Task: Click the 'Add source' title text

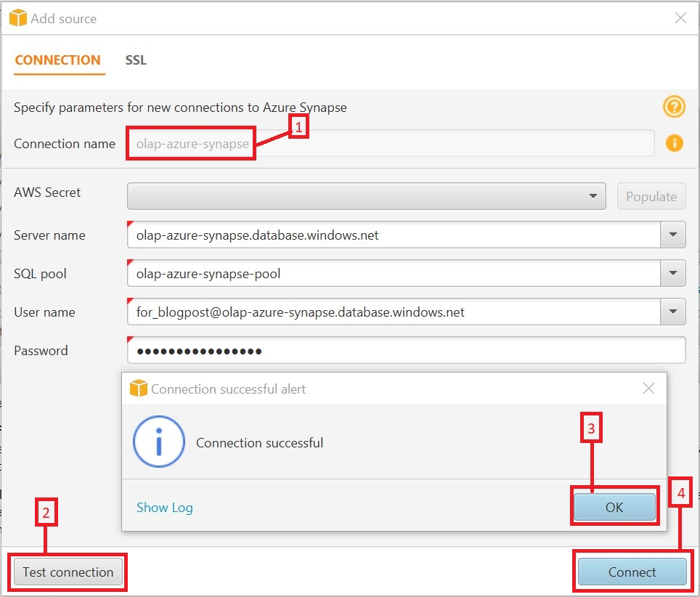Action: tap(63, 18)
